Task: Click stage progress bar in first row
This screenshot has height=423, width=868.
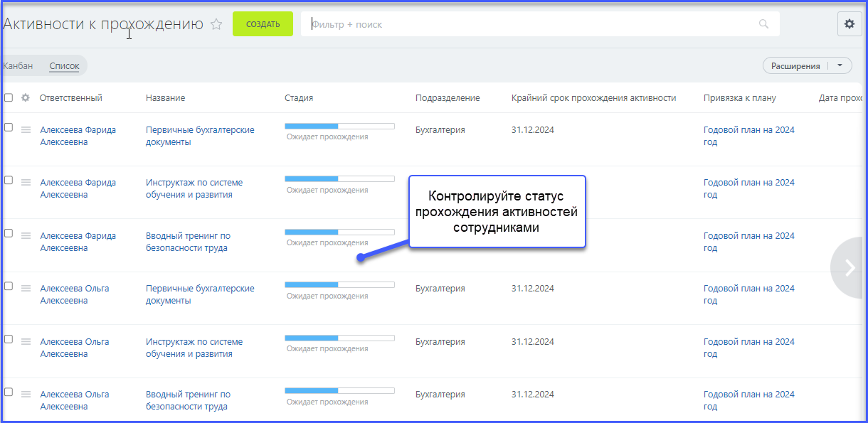Action: click(x=339, y=126)
